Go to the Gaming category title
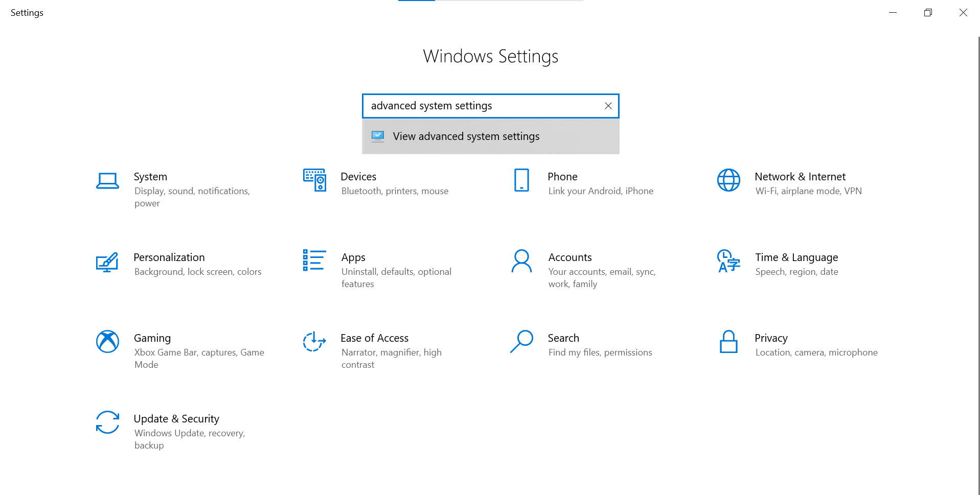This screenshot has height=495, width=980. 152,338
